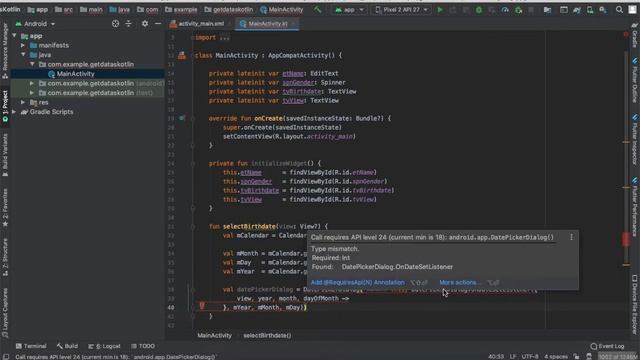Collapse the app module tree node
The height and width of the screenshot is (360, 640).
pyautogui.click(x=15, y=36)
